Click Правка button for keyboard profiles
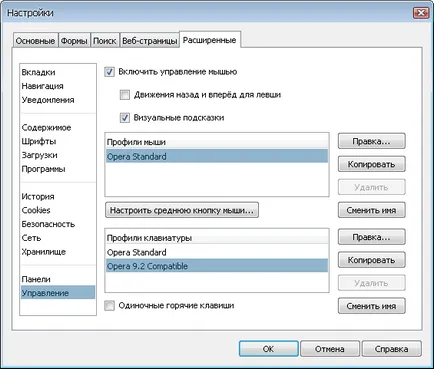The width and height of the screenshot is (434, 369). tap(372, 237)
